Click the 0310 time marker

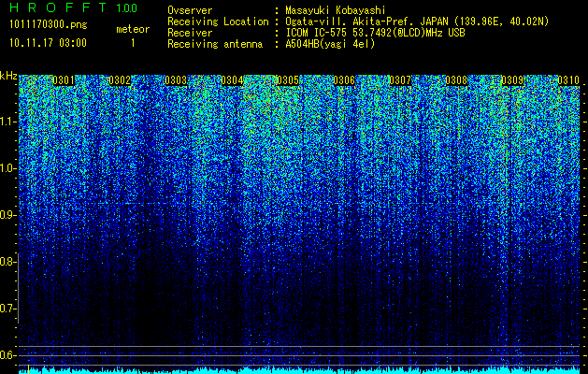click(x=568, y=80)
